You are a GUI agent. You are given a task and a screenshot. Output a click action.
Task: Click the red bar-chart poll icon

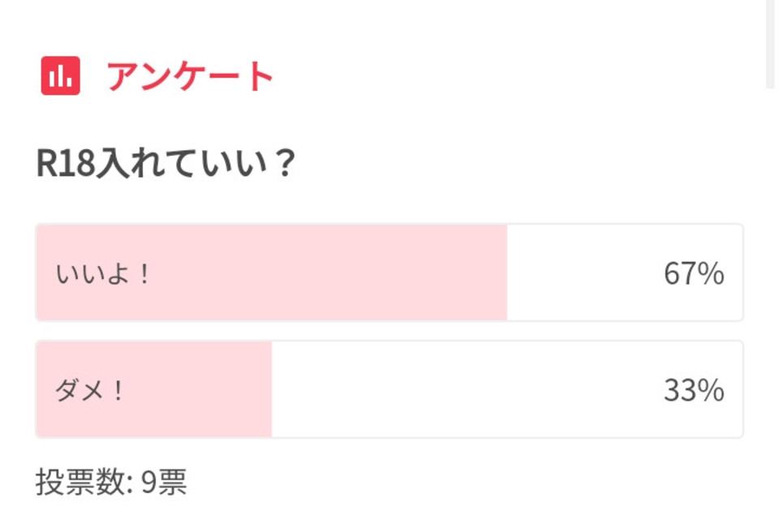(60, 75)
